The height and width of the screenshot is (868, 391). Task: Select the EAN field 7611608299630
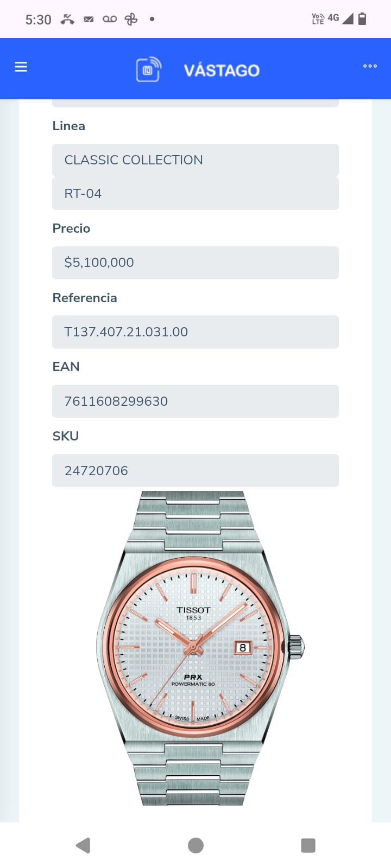point(195,401)
